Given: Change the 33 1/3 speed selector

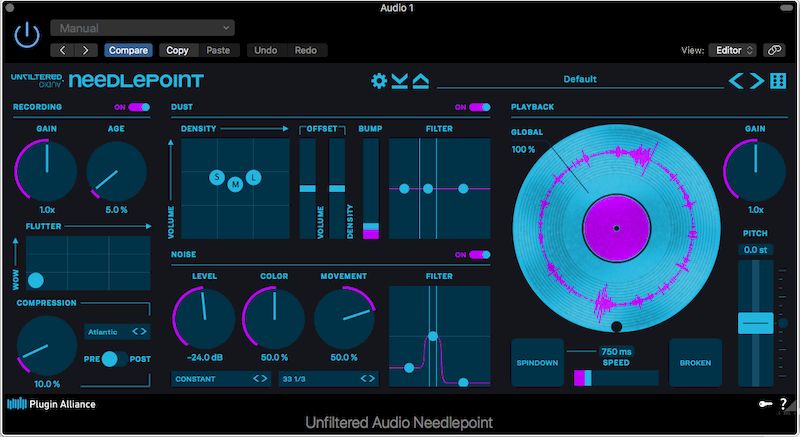Looking at the screenshot, I should [x=329, y=379].
